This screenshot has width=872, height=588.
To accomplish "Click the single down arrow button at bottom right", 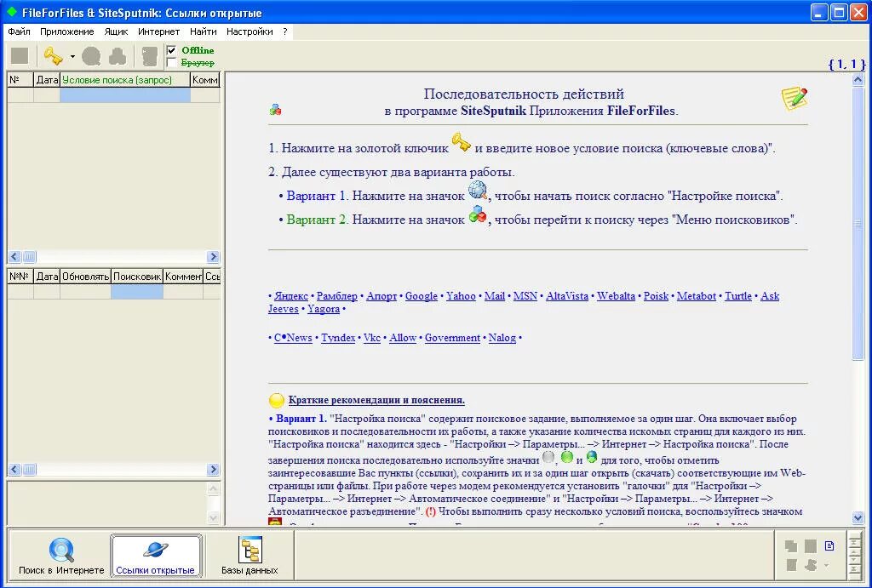I will click(853, 560).
